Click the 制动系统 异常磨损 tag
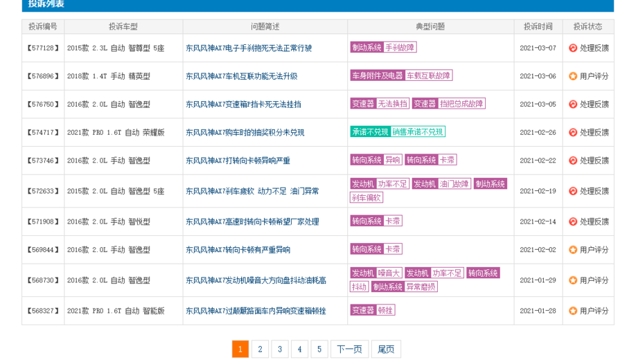Screen dimensions: 627x364 (x=405, y=286)
